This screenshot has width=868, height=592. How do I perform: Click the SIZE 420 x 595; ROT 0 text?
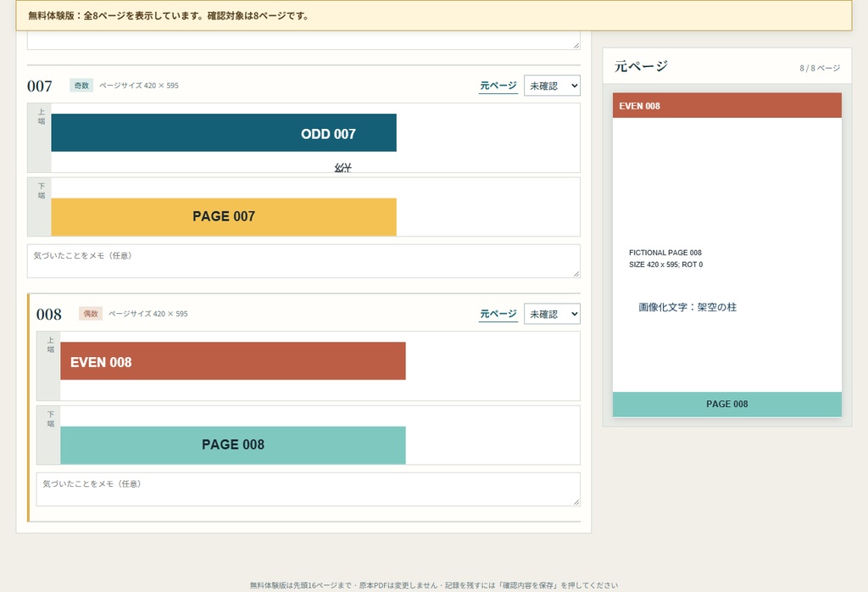pos(666,265)
